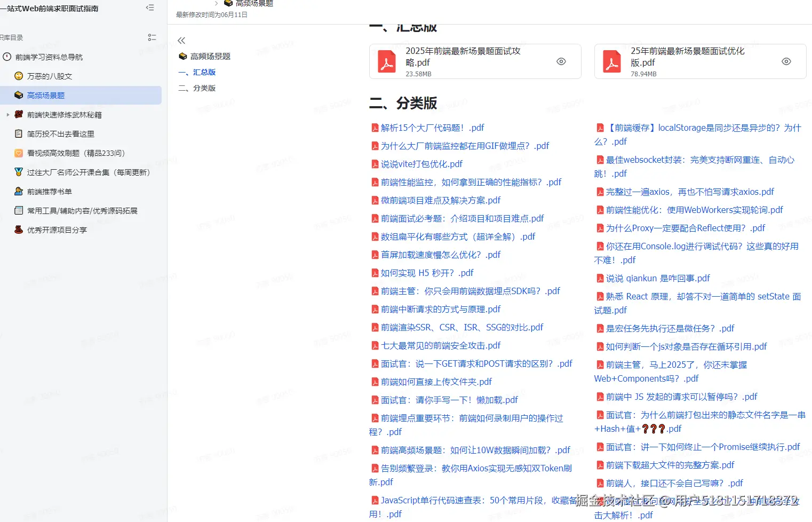Toggle preview eye on 25年优化版 PDF card
The width and height of the screenshot is (812, 522).
pos(786,61)
